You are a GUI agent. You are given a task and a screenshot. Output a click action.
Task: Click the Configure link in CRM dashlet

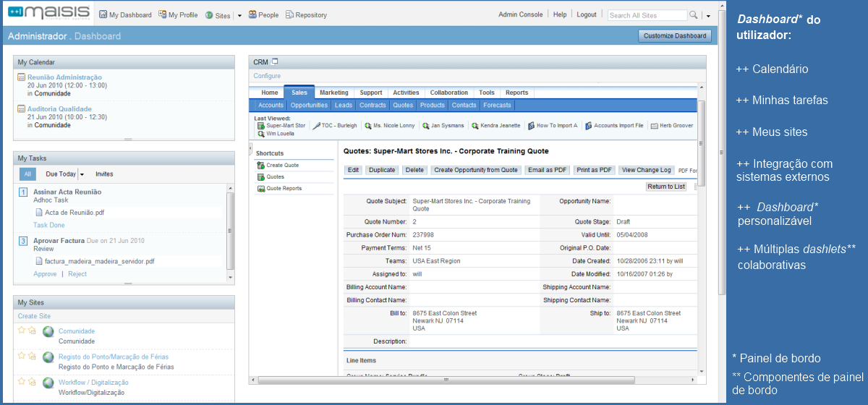[267, 76]
